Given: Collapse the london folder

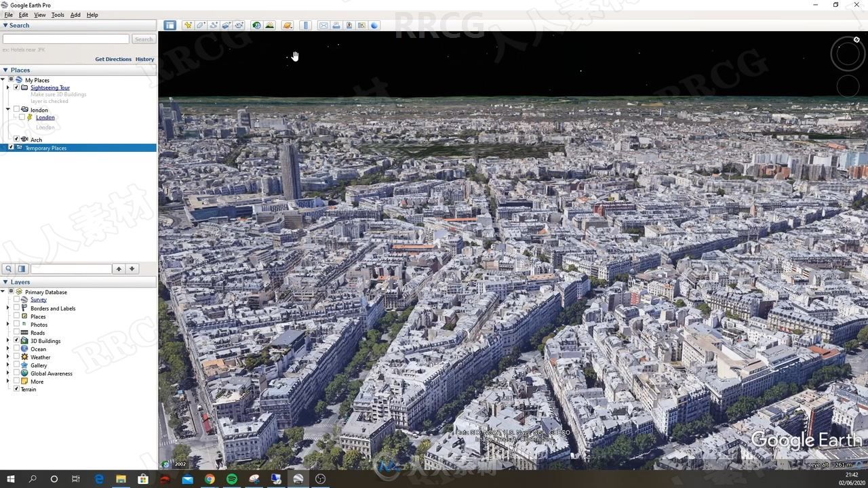Looking at the screenshot, I should [8, 109].
